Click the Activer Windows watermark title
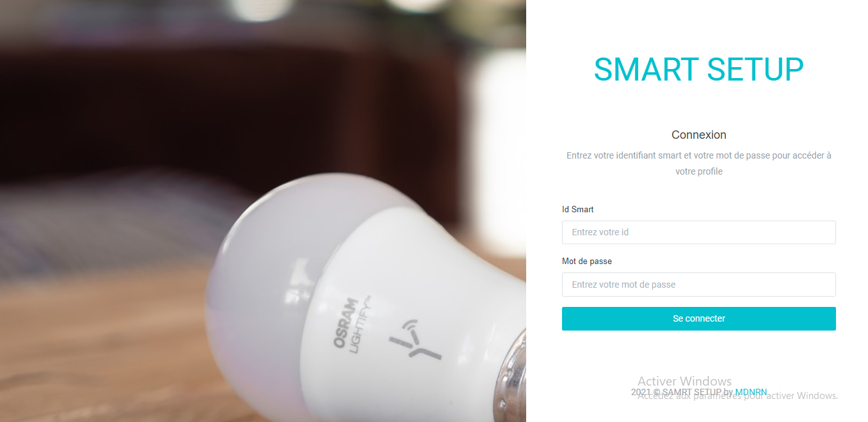 coord(684,381)
